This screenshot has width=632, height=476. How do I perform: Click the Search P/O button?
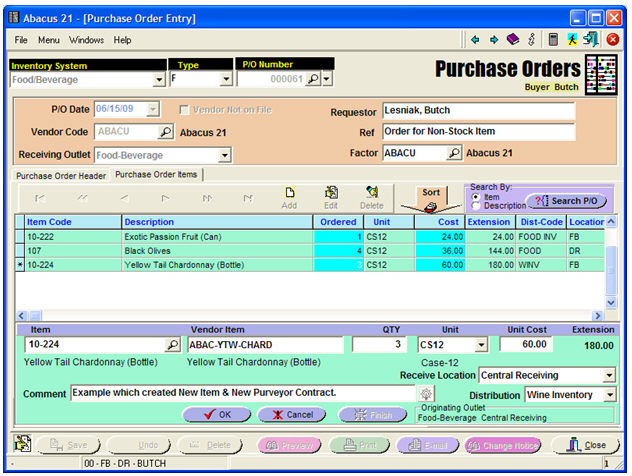pyautogui.click(x=567, y=201)
